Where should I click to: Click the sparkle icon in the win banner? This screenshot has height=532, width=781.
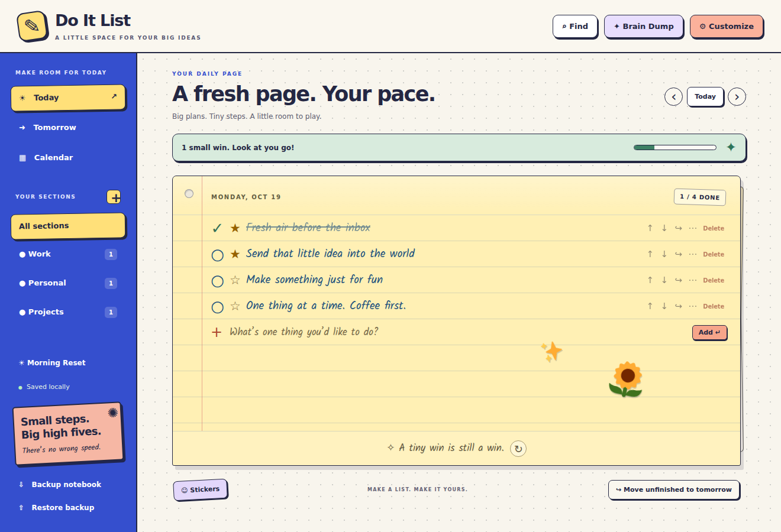731,147
